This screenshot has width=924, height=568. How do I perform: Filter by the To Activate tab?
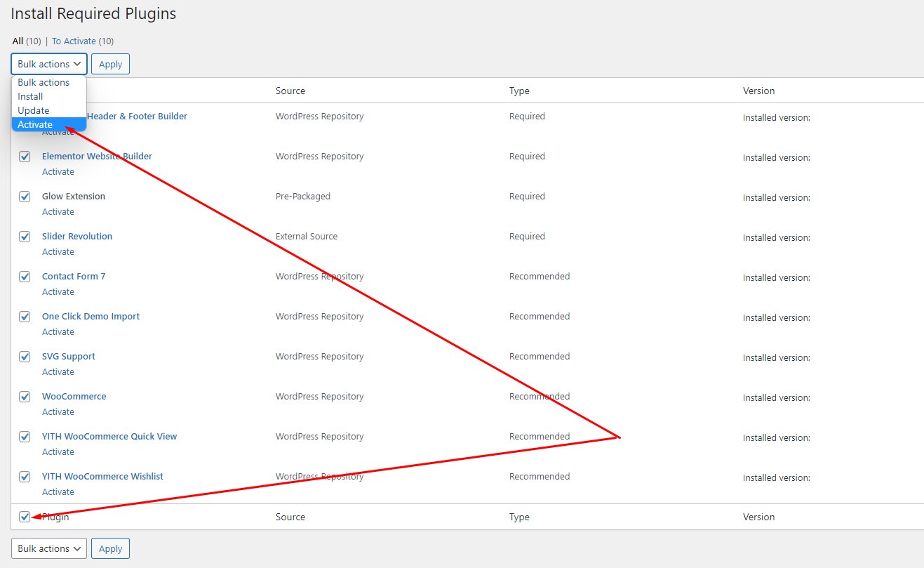point(83,41)
